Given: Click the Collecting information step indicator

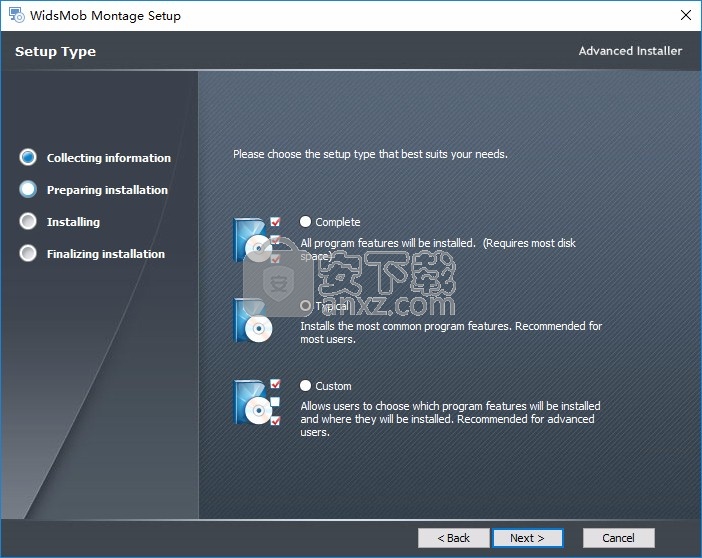Looking at the screenshot, I should pos(28,158).
